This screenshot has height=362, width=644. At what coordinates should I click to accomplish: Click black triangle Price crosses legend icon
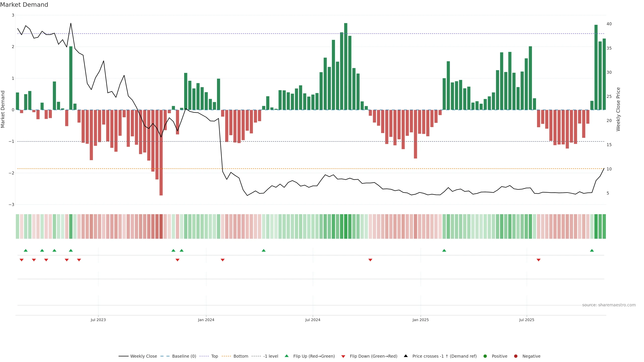tap(406, 356)
